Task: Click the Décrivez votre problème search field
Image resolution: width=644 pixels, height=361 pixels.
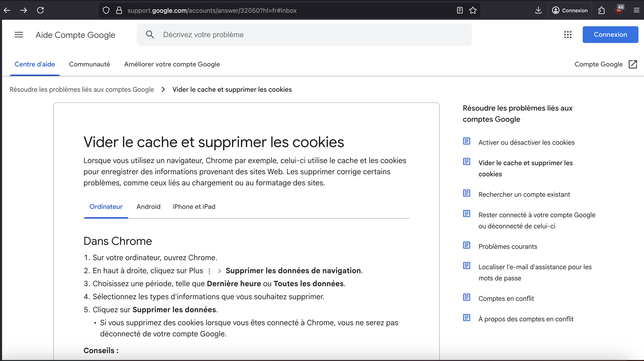Action: [304, 35]
